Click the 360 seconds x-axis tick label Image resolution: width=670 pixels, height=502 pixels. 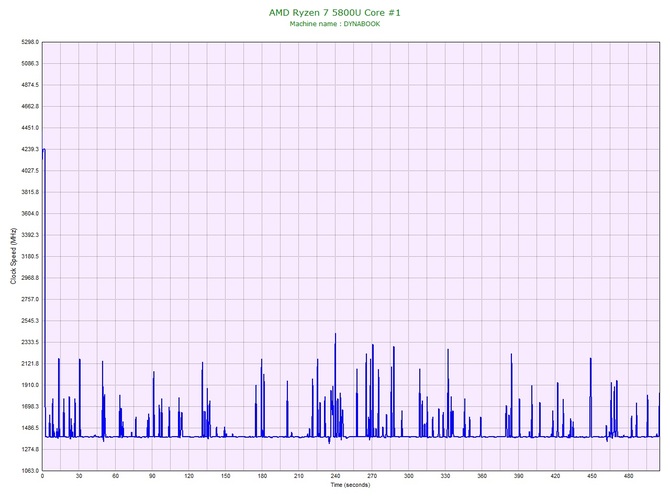pos(482,476)
